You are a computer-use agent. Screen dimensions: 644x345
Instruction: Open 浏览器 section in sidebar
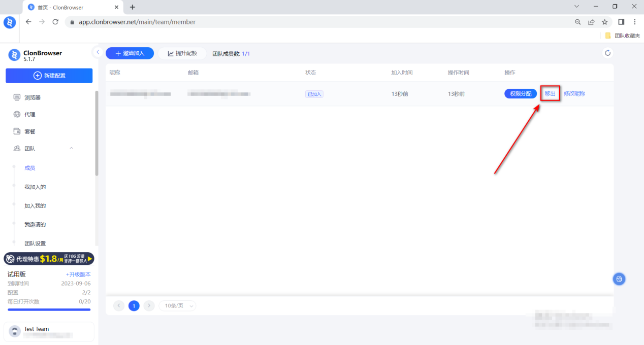pos(33,97)
